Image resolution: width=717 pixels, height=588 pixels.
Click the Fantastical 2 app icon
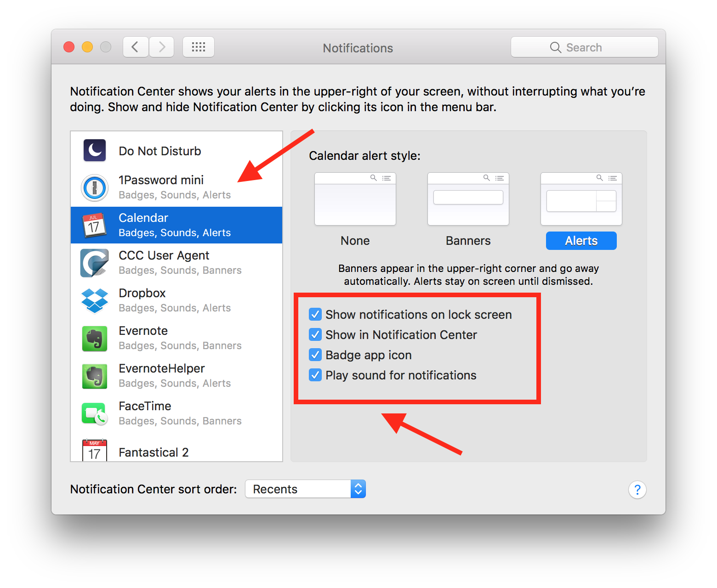(95, 450)
